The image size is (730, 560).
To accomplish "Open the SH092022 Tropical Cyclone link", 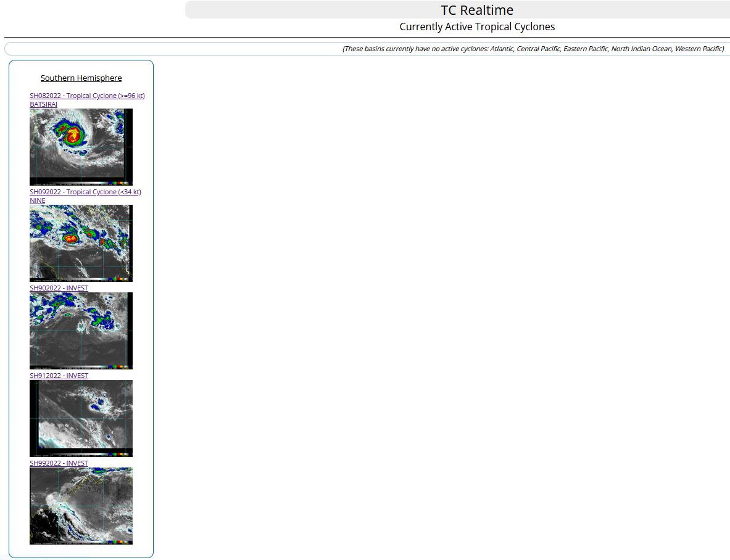I will click(x=85, y=192).
